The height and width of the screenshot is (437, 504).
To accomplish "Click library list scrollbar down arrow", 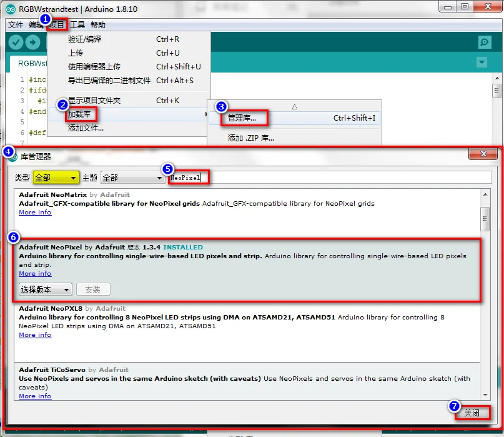I will pyautogui.click(x=485, y=394).
